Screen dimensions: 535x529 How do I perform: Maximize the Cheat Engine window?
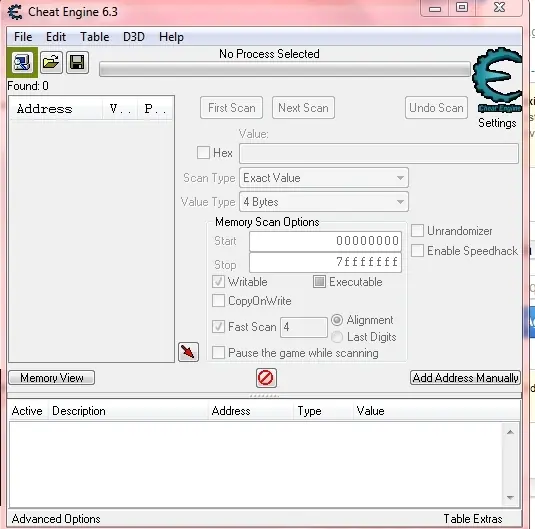(x=462, y=8)
